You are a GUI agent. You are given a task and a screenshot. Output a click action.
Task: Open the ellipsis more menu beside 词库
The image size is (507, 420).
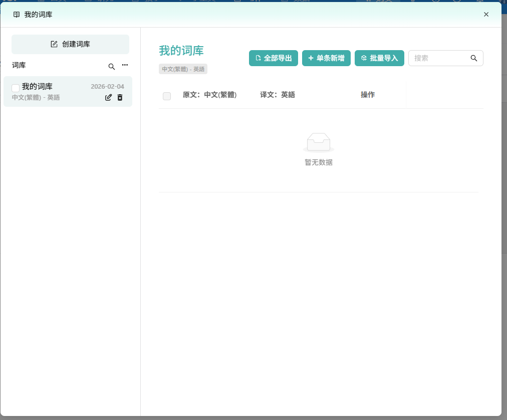[x=125, y=65]
